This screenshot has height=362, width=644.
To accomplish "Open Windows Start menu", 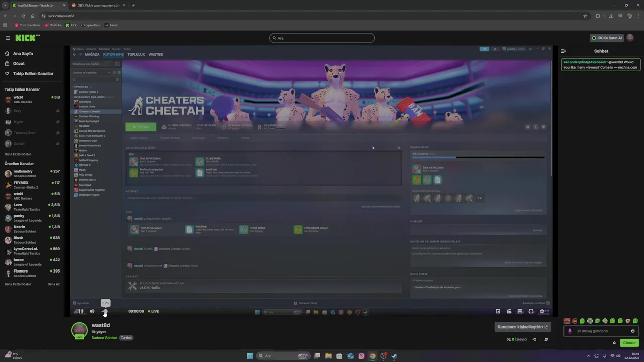I will click(250, 356).
